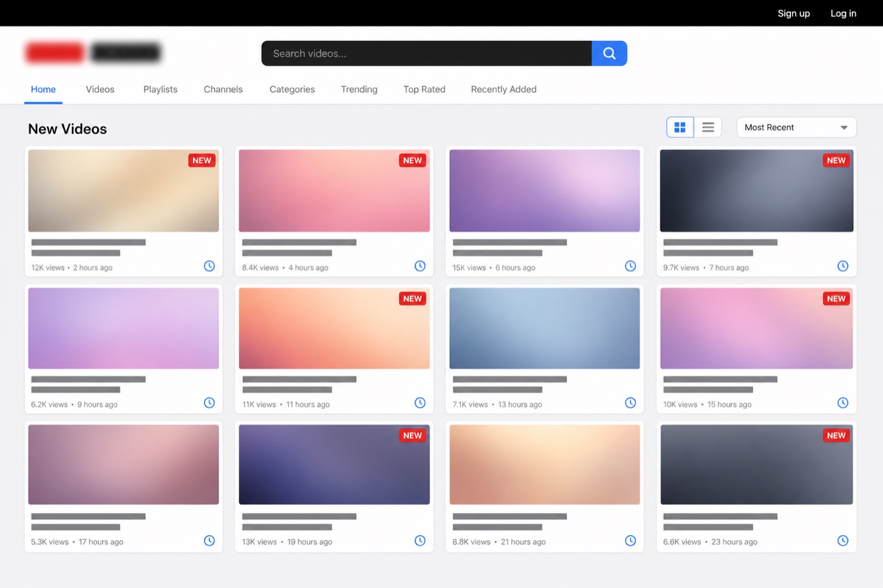
Task: Click the Log in link
Action: [x=843, y=13]
